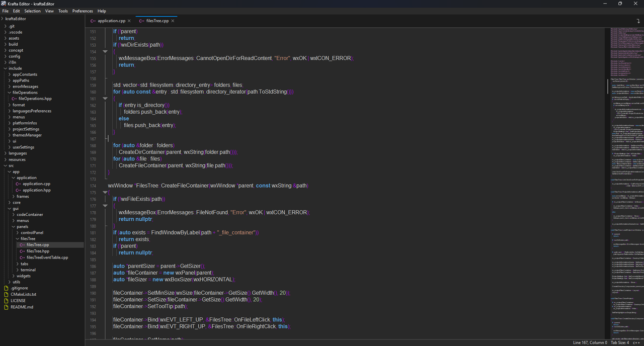Click the arrow icon right of the tab bar
Viewport: 644px width, 346px height.
click(638, 21)
